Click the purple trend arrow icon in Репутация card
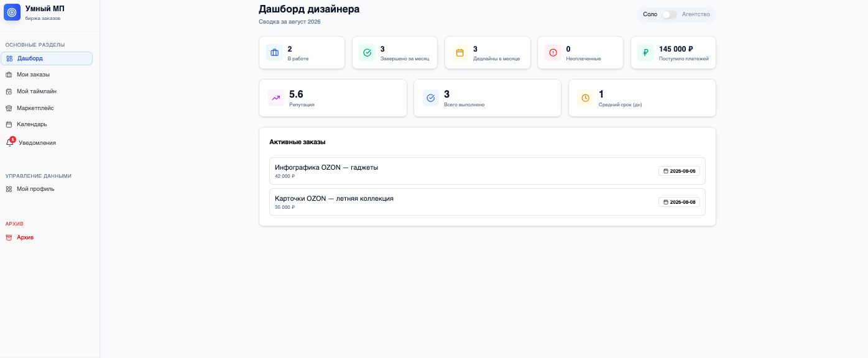This screenshot has height=358, width=868. (x=276, y=98)
